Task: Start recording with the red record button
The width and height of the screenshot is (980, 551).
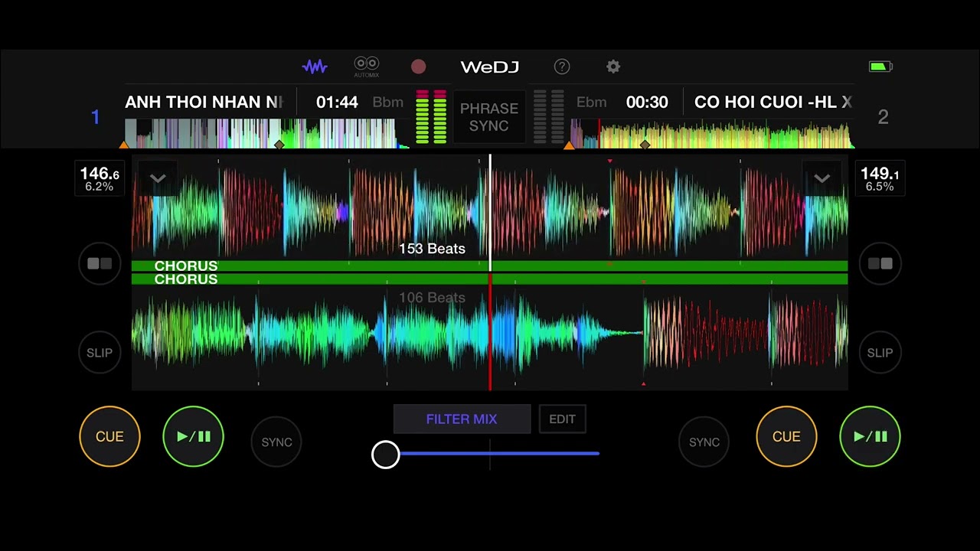Action: tap(418, 67)
